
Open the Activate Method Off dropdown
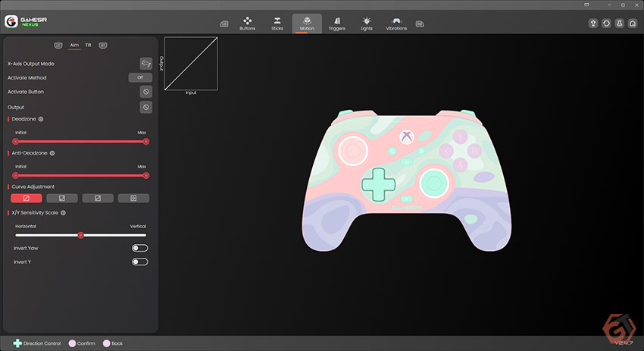tap(140, 77)
